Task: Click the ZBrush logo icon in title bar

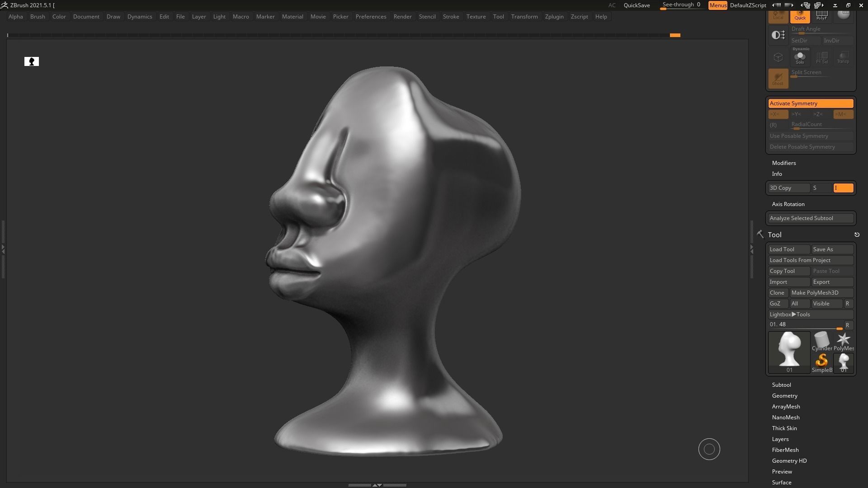Action: point(4,5)
